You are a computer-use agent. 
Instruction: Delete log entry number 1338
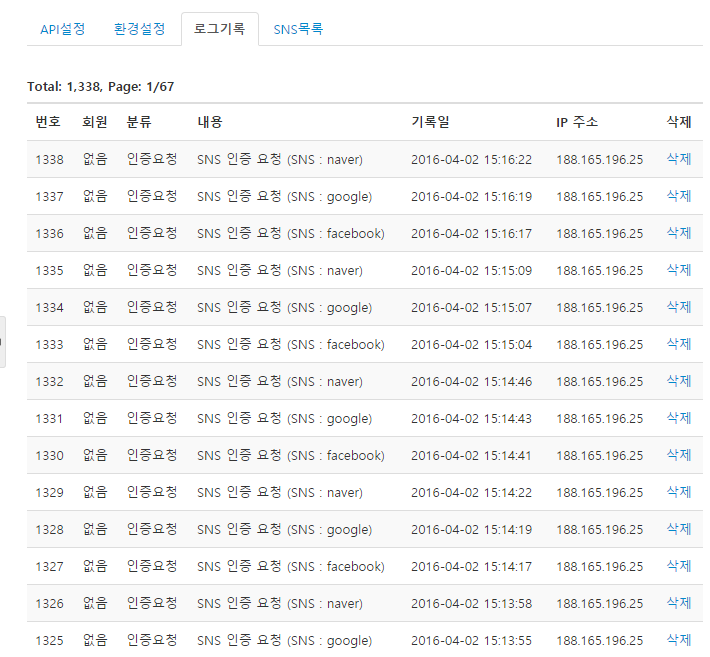pos(678,159)
